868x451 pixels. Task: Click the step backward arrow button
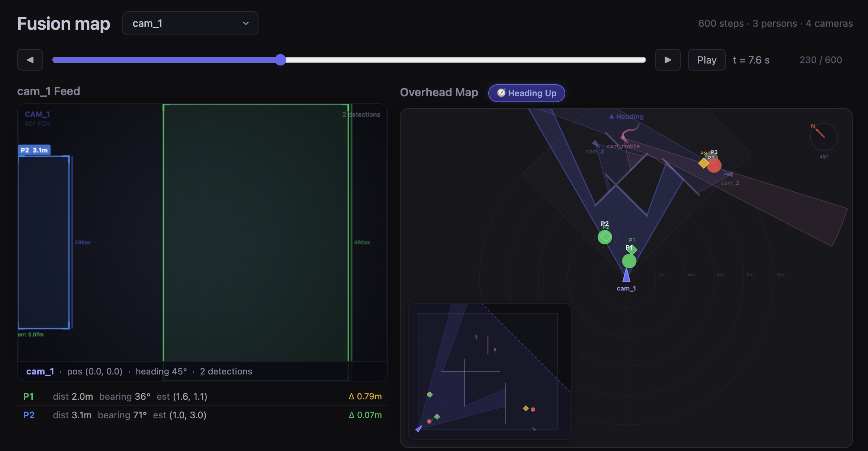[x=30, y=60]
